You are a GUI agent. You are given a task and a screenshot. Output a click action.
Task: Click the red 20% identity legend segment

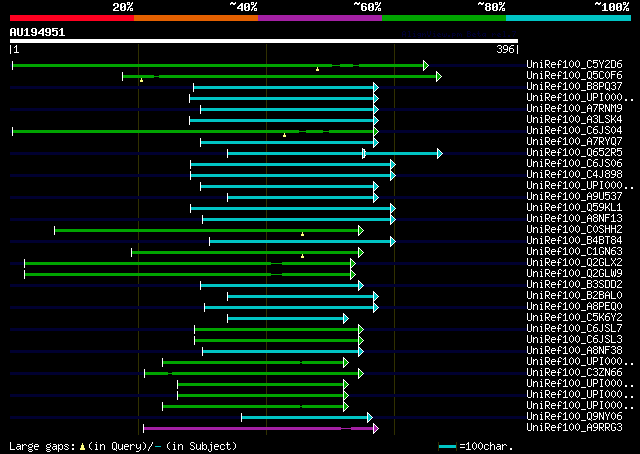click(72, 18)
